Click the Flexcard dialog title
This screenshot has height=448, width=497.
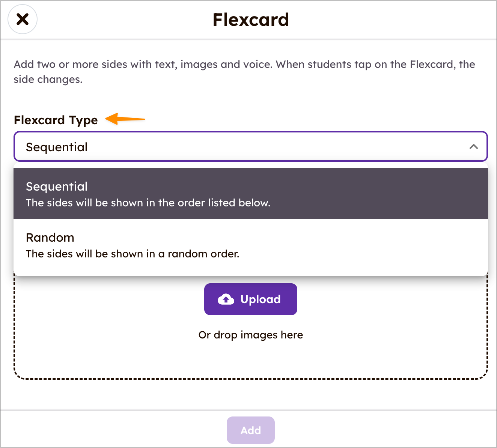click(x=251, y=20)
